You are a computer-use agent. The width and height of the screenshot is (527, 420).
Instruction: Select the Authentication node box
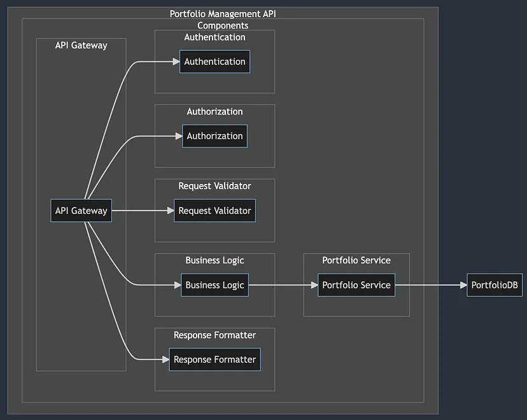pos(214,62)
